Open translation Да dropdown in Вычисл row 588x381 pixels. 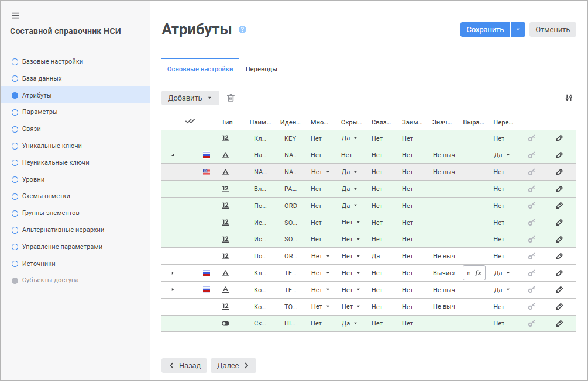(x=502, y=273)
